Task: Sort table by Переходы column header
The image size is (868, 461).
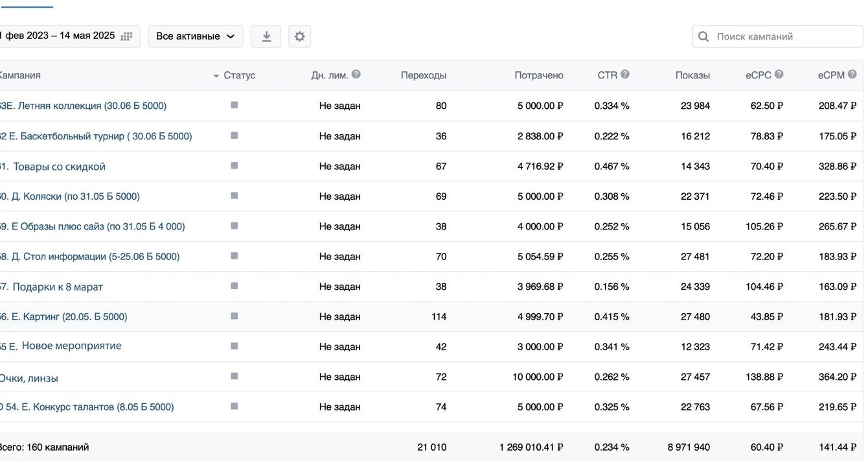Action: pyautogui.click(x=424, y=75)
